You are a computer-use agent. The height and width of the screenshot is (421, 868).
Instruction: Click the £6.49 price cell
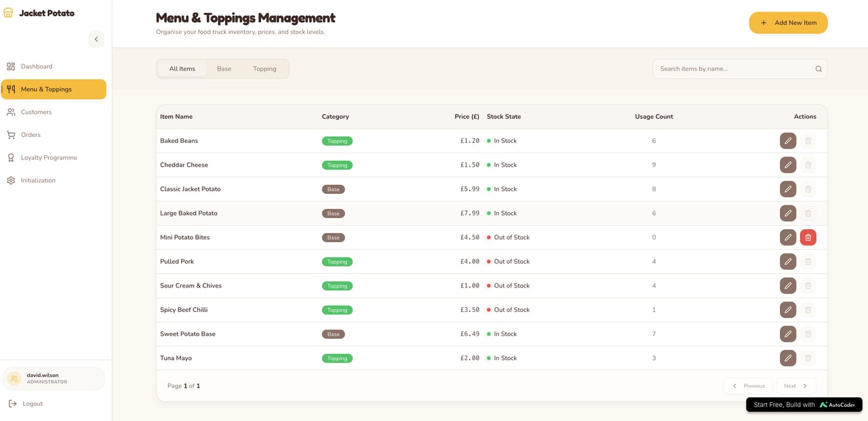click(470, 334)
